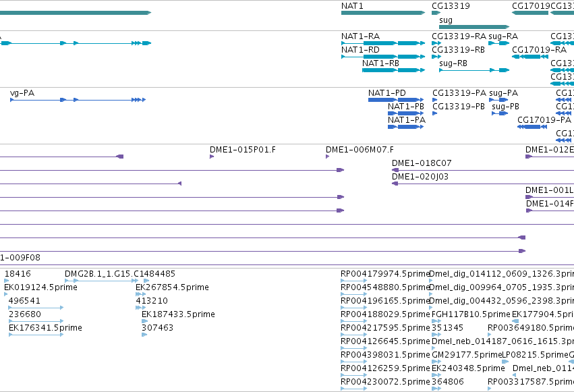The image size is (574, 392).
Task: Select the RP004217595.5prime EST
Action: (353, 335)
